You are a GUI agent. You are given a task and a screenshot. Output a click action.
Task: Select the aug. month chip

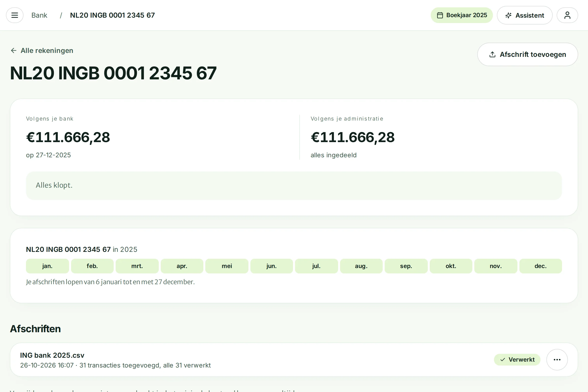click(x=361, y=266)
